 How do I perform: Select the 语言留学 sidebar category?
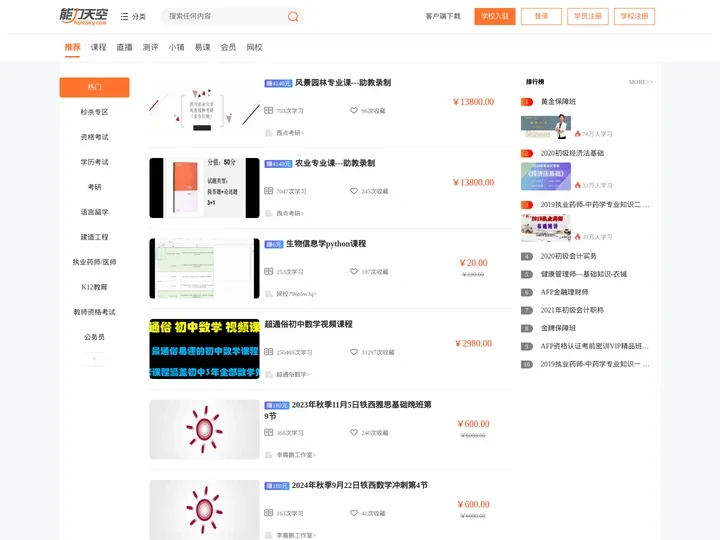[95, 212]
